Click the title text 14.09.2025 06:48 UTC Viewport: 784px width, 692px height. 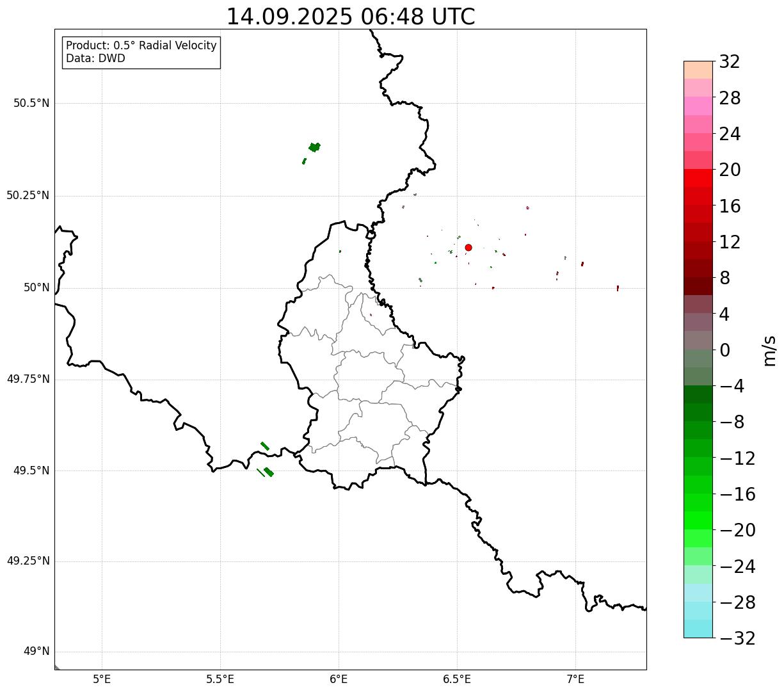click(351, 17)
